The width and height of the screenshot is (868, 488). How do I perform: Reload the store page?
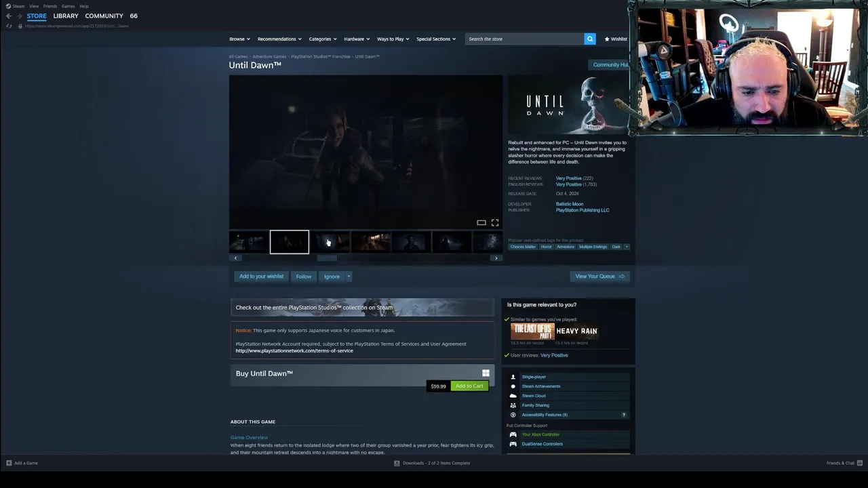pyautogui.click(x=9, y=26)
